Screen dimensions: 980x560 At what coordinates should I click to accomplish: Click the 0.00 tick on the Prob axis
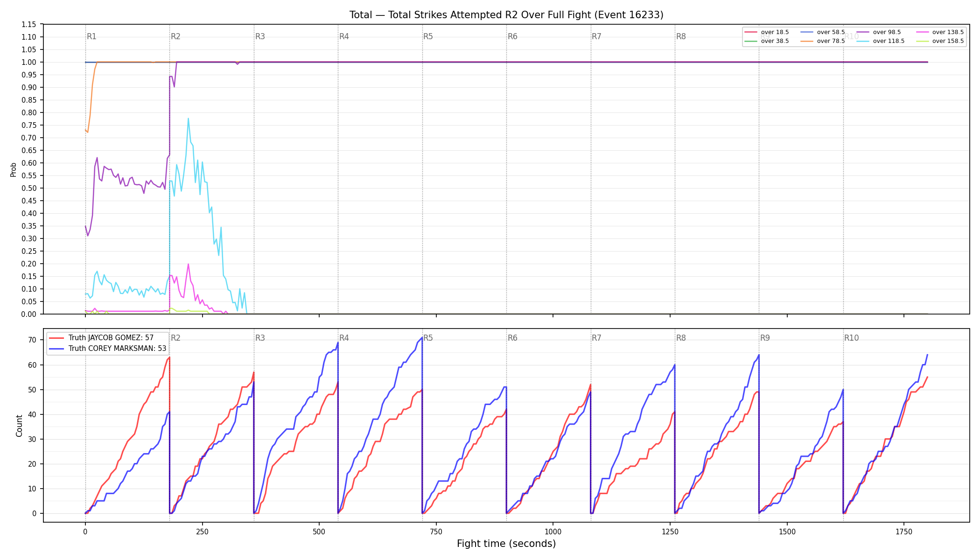click(x=28, y=314)
